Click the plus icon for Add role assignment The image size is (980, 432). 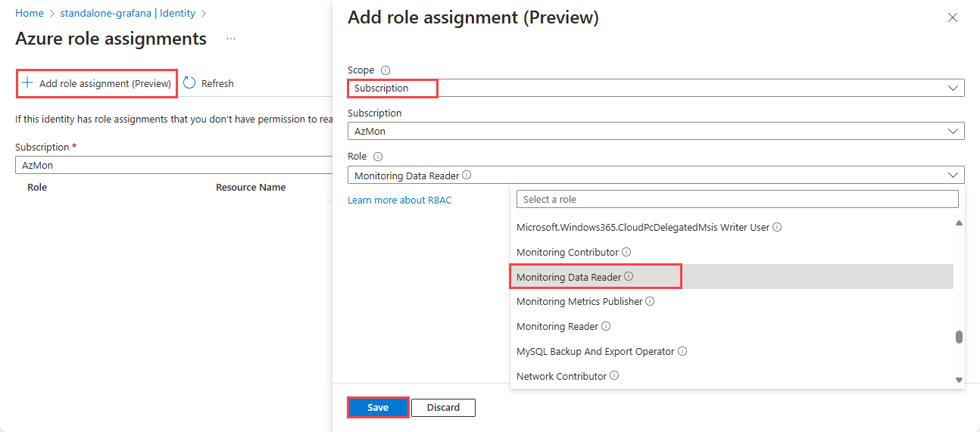coord(27,83)
